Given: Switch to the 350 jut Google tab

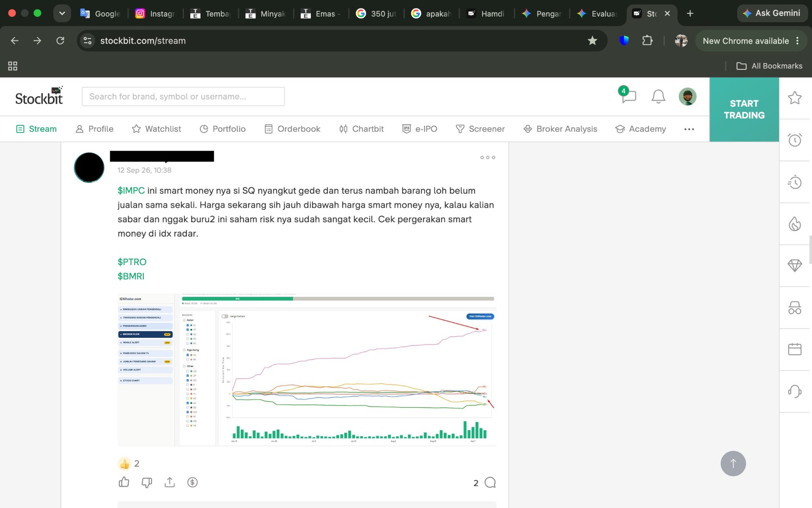Looking at the screenshot, I should (x=376, y=14).
